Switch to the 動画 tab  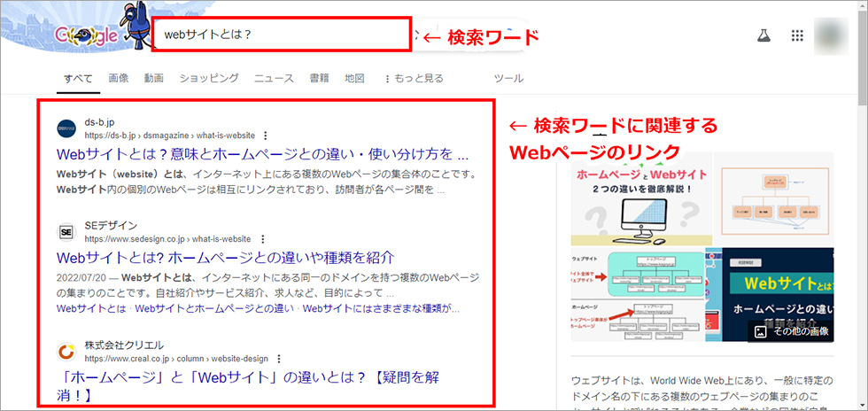pyautogui.click(x=154, y=79)
